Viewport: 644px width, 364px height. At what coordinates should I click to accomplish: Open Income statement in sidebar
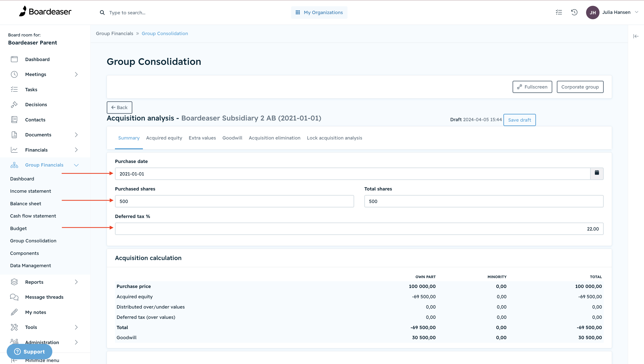[x=30, y=191]
